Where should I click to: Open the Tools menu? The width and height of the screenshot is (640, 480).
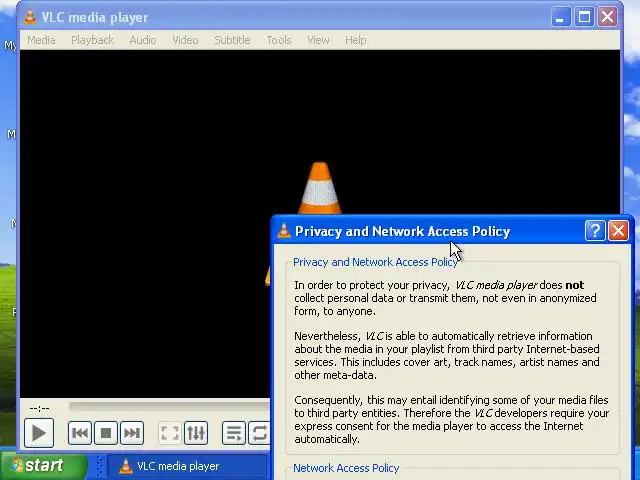[279, 40]
